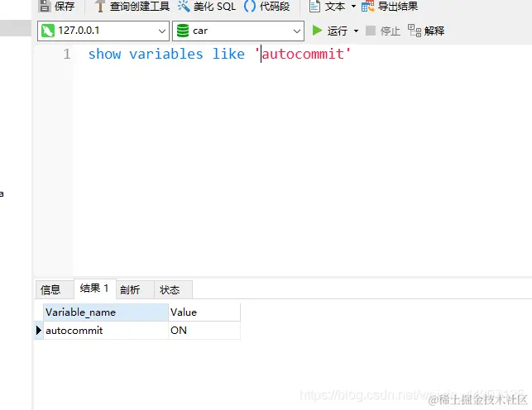Click the Explain (解释) button
The image size is (532, 410).
point(426,31)
